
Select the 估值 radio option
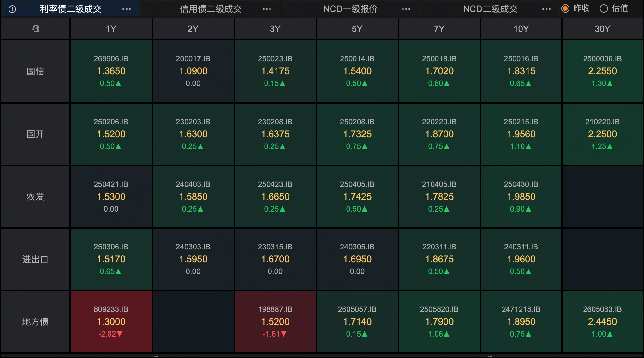point(604,9)
